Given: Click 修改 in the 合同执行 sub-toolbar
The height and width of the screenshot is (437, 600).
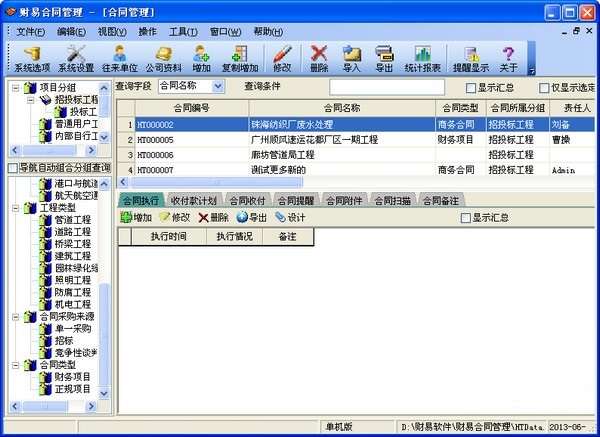Looking at the screenshot, I should [x=174, y=217].
